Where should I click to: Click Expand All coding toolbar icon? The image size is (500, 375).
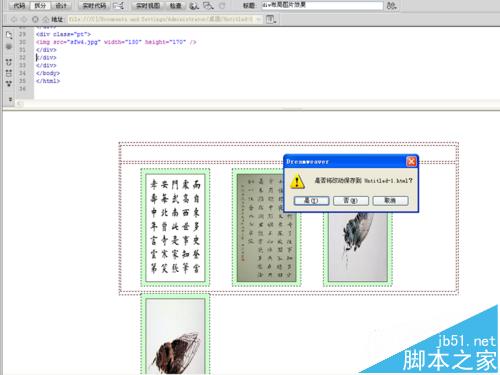[x=9, y=84]
